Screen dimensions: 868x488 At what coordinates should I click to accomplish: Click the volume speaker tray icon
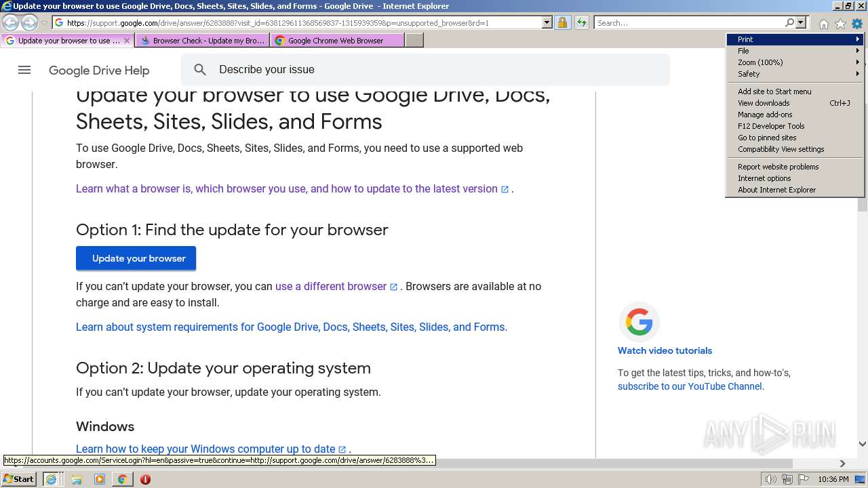click(x=770, y=479)
